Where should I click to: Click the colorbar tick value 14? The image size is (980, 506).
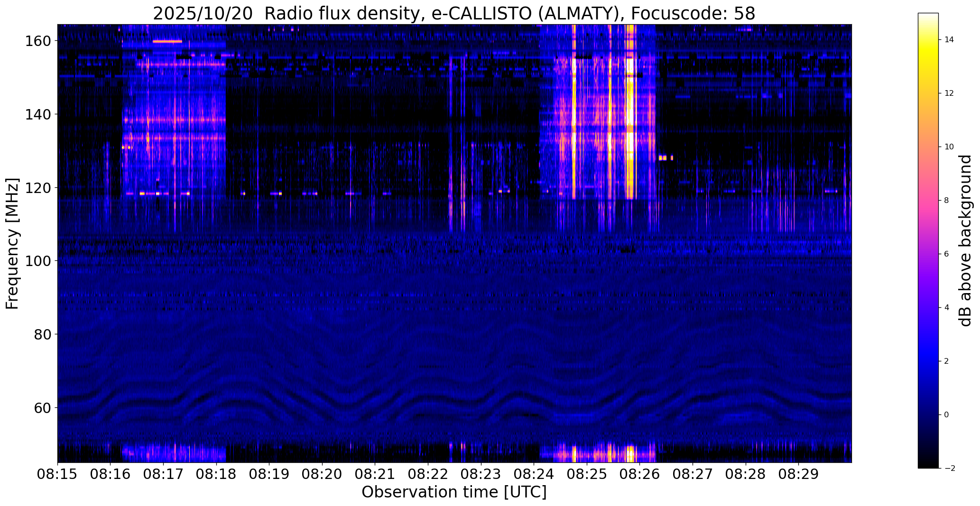pos(949,40)
